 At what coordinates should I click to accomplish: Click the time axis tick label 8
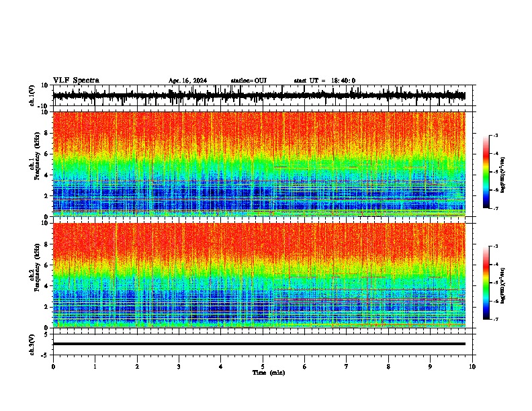[388, 367]
